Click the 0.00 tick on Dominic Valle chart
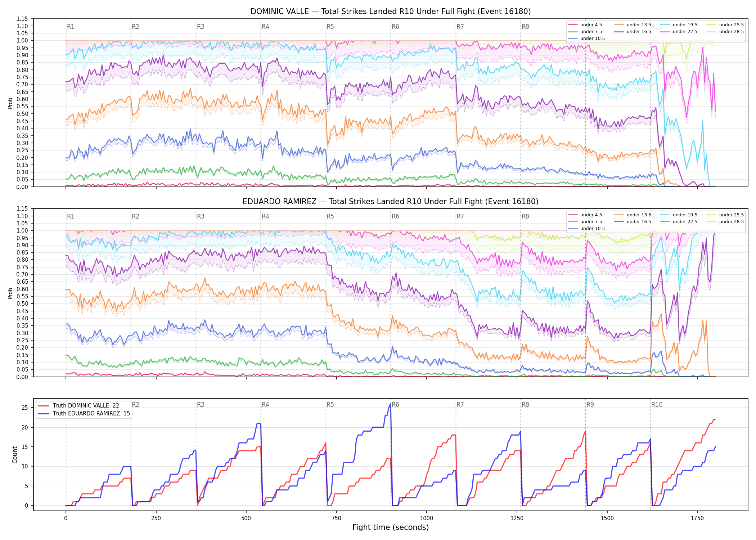 pyautogui.click(x=22, y=187)
